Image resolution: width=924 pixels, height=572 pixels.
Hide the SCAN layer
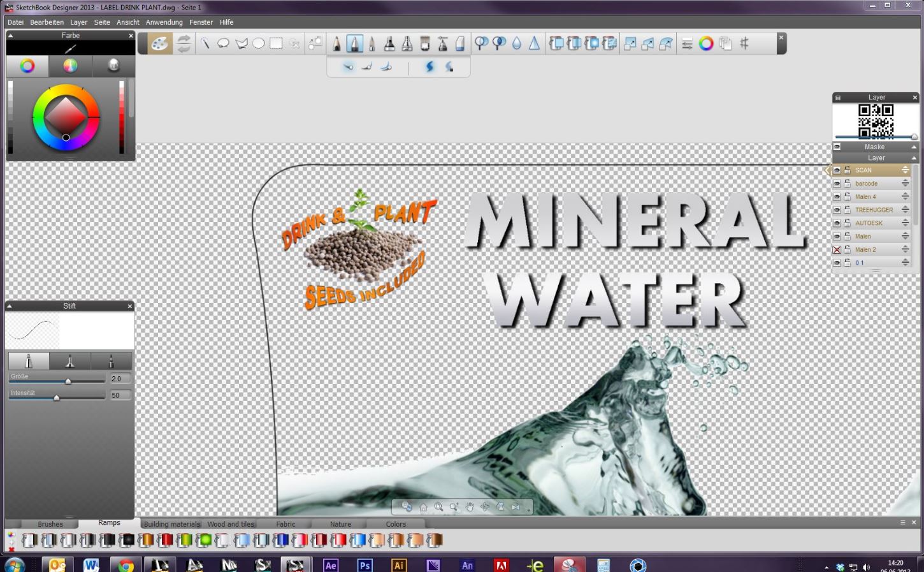coord(837,170)
